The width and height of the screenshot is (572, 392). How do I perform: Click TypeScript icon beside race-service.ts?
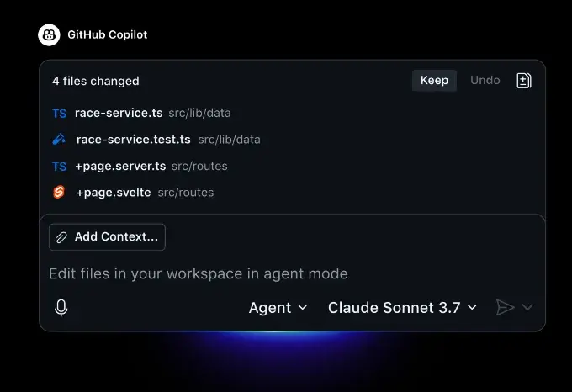[59, 113]
